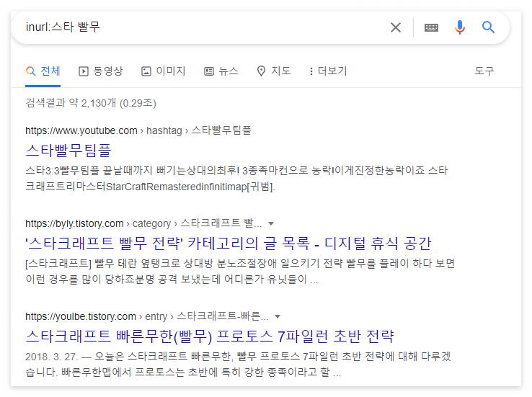Click the 검색결과 약 2,130개 stats text
Viewport: 532px width, 397px height.
tap(91, 103)
